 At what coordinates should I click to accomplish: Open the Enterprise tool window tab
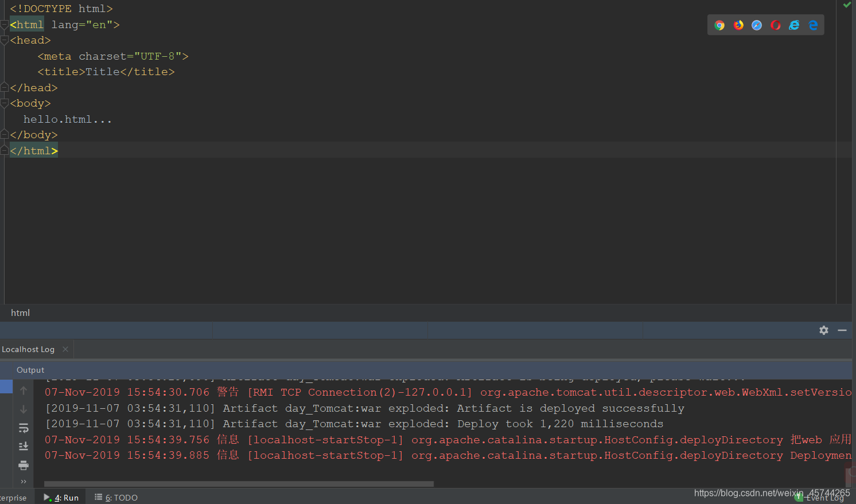click(13, 498)
